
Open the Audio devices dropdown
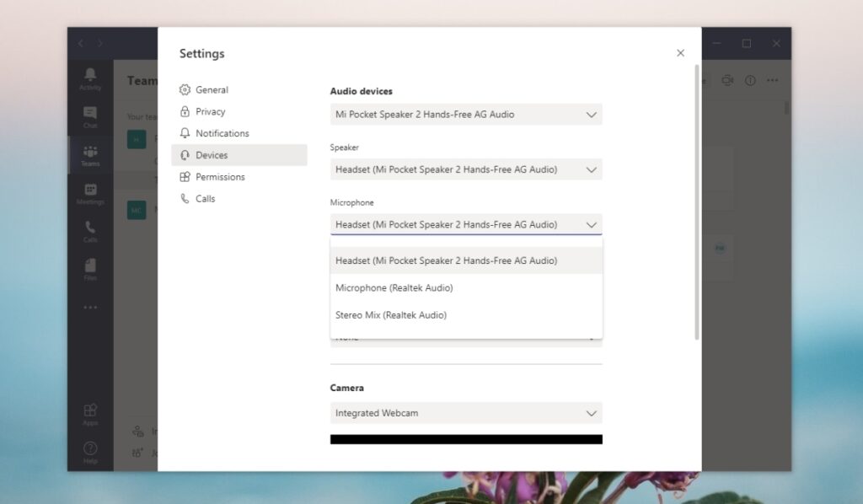pyautogui.click(x=466, y=115)
